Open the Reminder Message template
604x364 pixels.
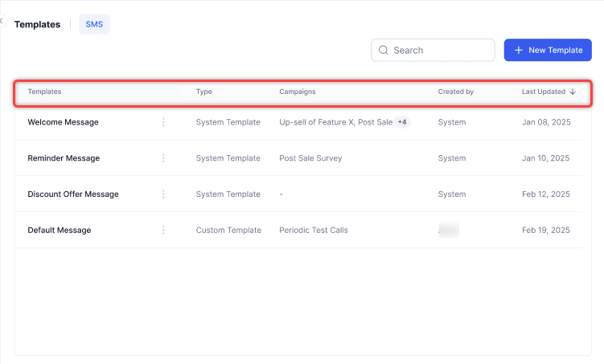coord(64,158)
